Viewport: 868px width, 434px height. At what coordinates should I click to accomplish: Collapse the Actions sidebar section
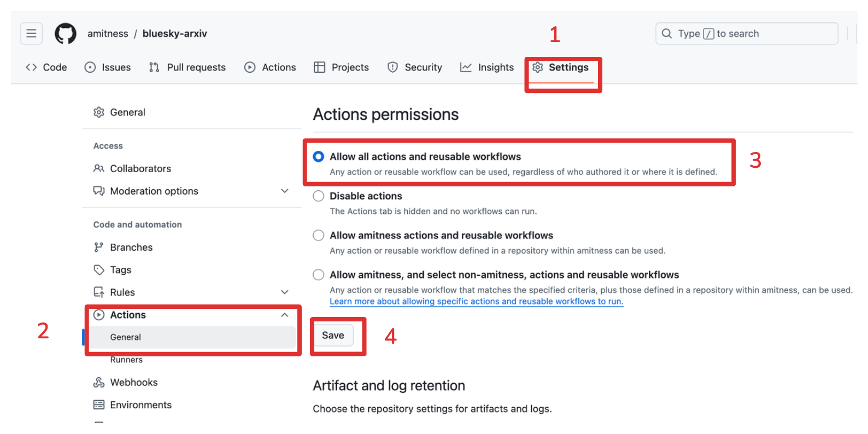click(x=284, y=315)
